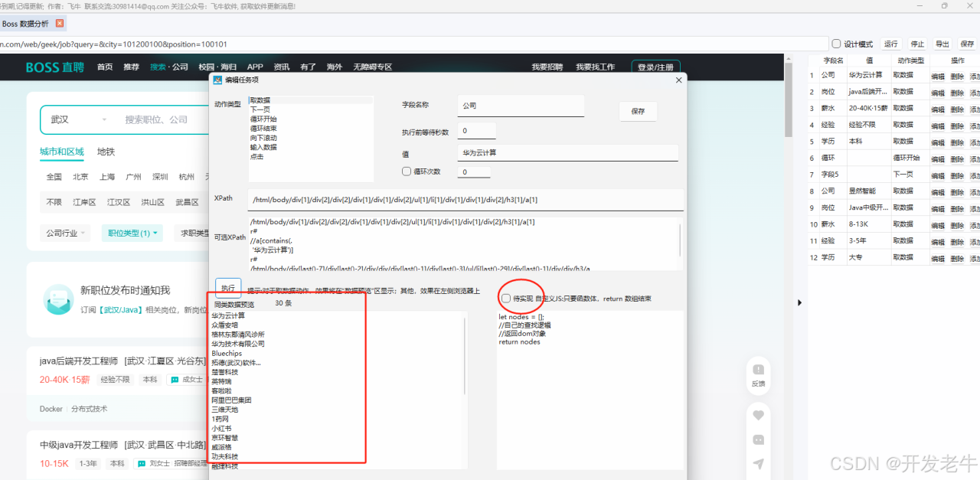Click the 新职位发布 envelope notification icon
Viewport: 980px width, 480px height.
(x=59, y=299)
